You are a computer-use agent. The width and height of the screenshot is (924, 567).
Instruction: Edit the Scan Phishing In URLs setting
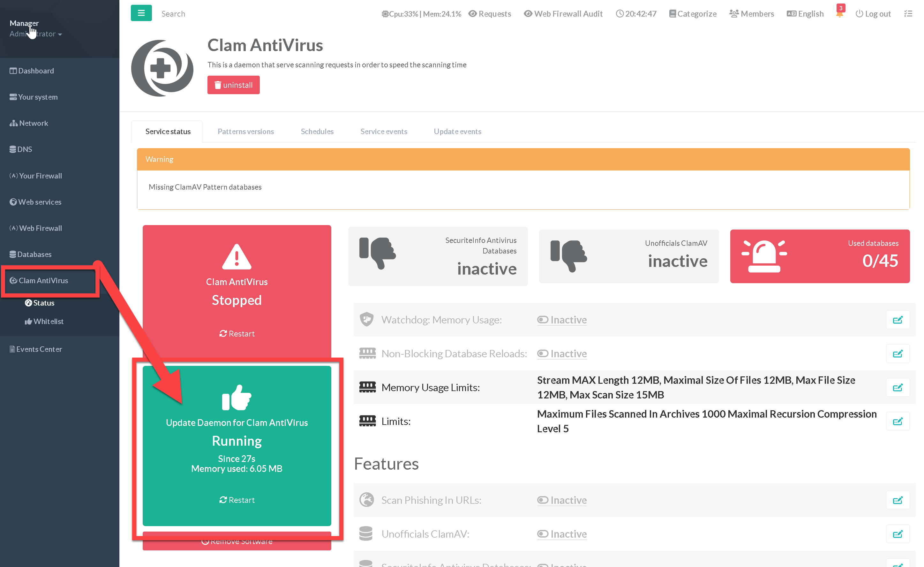(x=898, y=500)
